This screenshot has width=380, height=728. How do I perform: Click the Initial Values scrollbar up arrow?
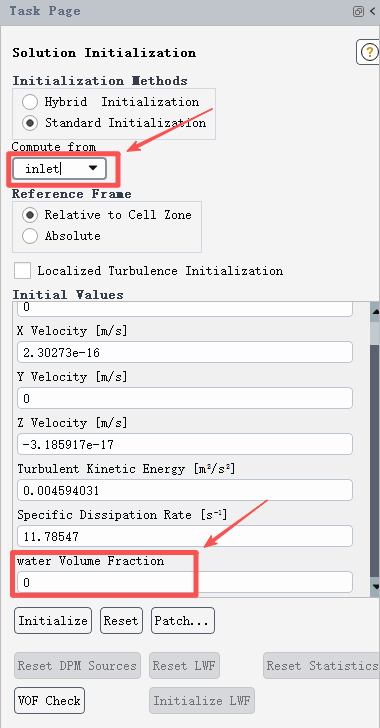point(375,312)
